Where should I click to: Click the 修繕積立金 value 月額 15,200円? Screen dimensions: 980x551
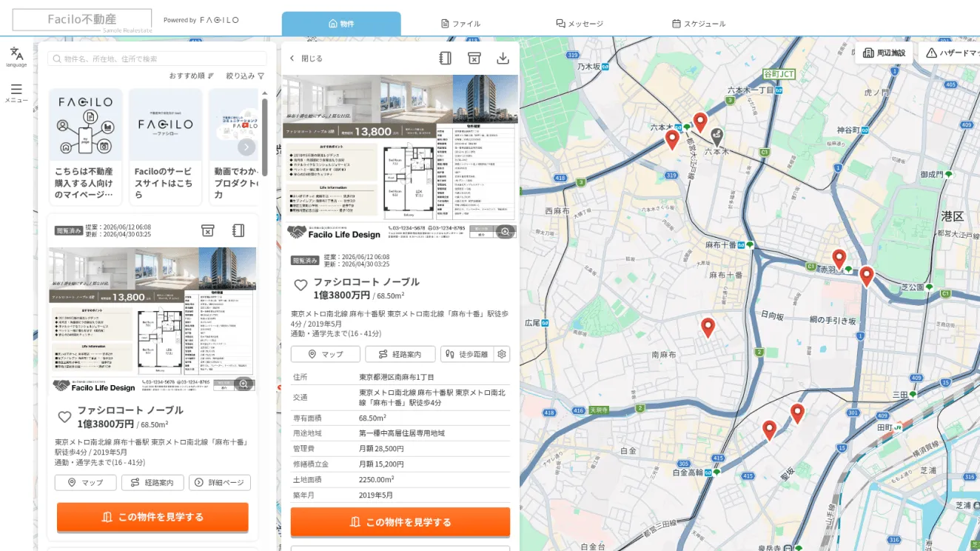(x=381, y=464)
